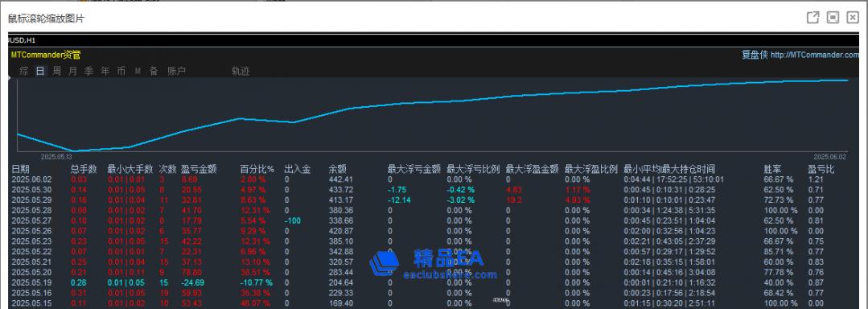Open the 备 notes tab
Viewport: 868px width, 309px height.
[x=154, y=71]
